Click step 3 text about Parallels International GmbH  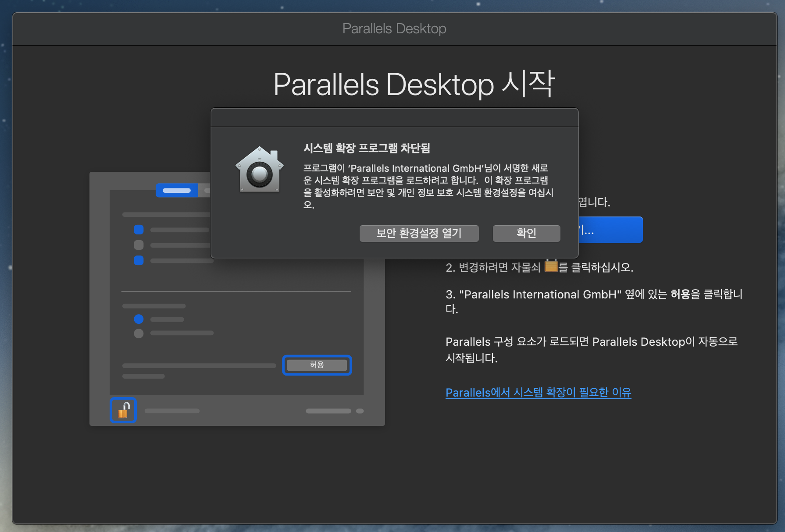[x=594, y=301]
